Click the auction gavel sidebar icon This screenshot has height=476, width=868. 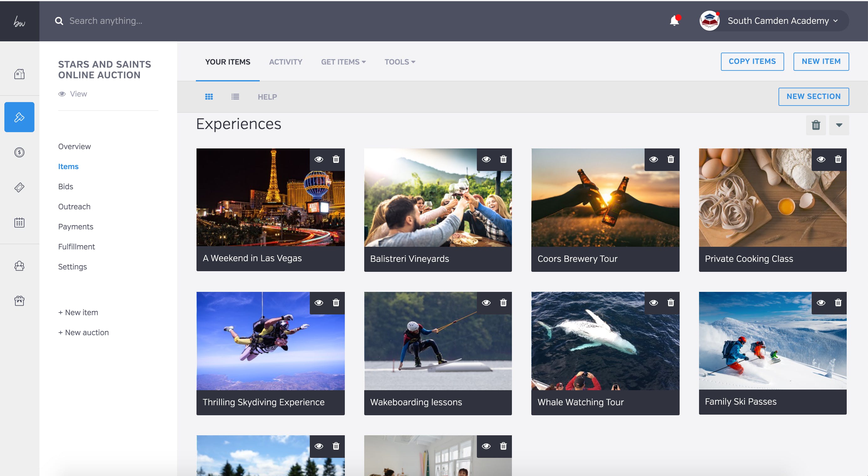click(x=19, y=117)
